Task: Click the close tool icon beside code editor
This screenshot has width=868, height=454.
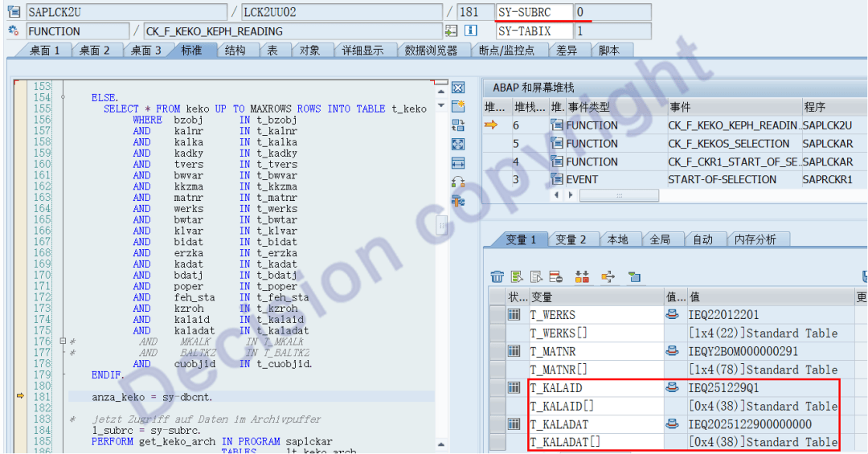Action: click(458, 88)
